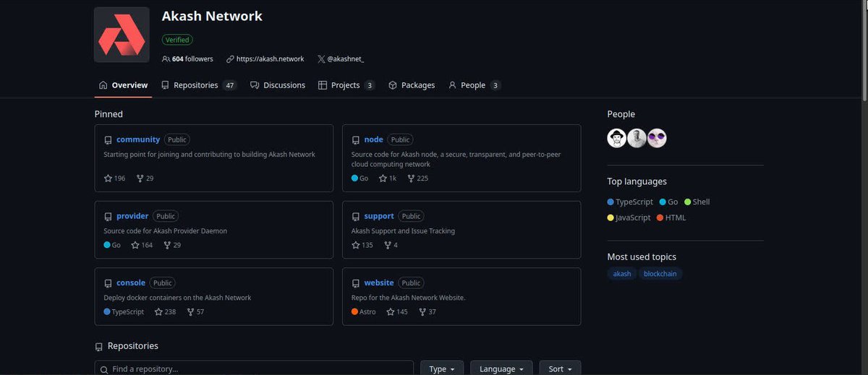Click the 238 stars count on console
This screenshot has width=868, height=375.
tap(165, 312)
